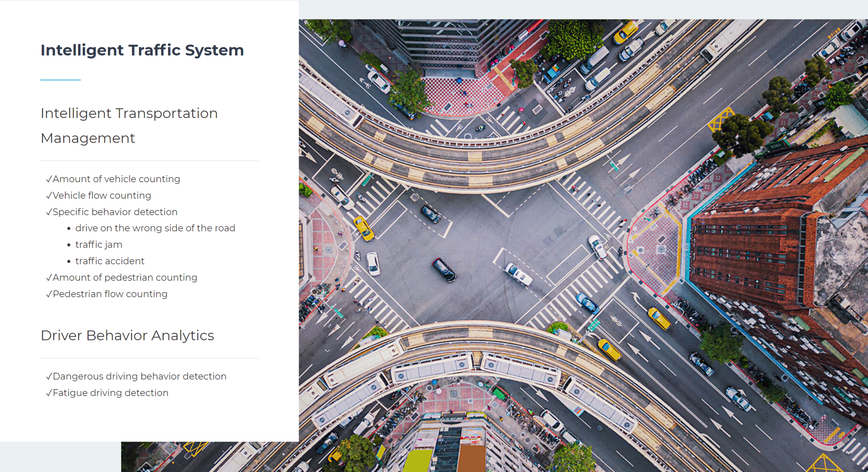Click 'Dangerous driving behavior detection' item

pyautogui.click(x=136, y=376)
